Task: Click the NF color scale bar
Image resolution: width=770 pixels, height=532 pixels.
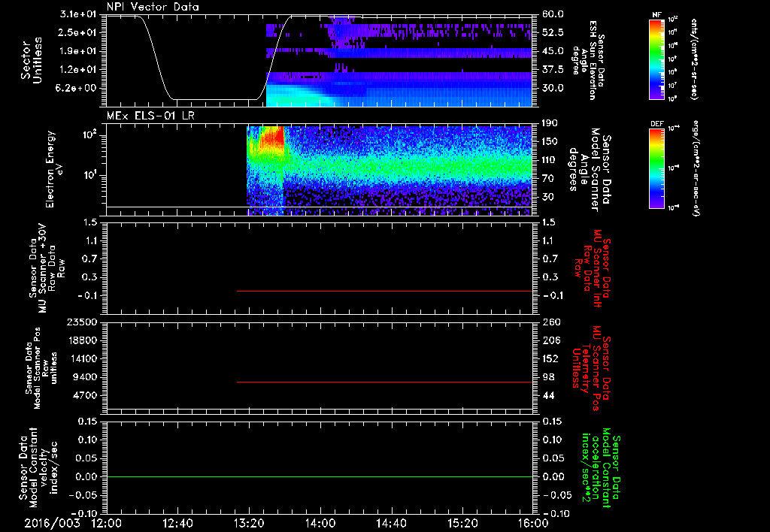Action: [656, 59]
